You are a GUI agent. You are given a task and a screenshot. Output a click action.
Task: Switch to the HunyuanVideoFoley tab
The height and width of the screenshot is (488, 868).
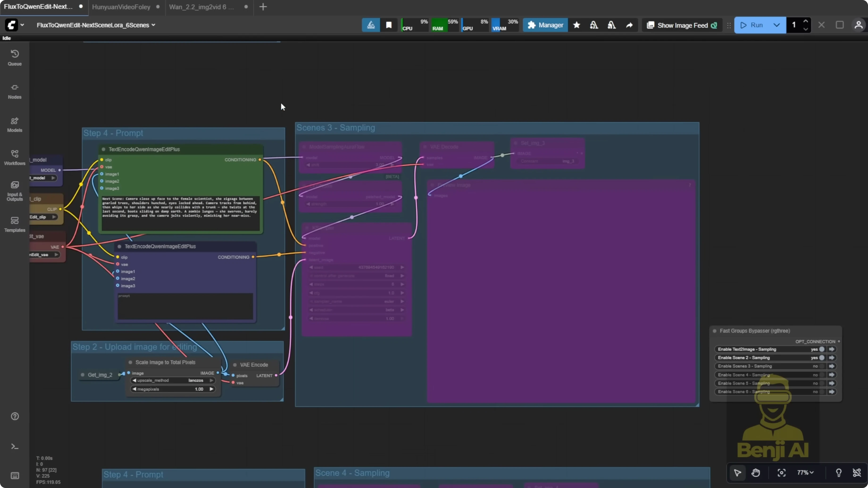pos(121,7)
